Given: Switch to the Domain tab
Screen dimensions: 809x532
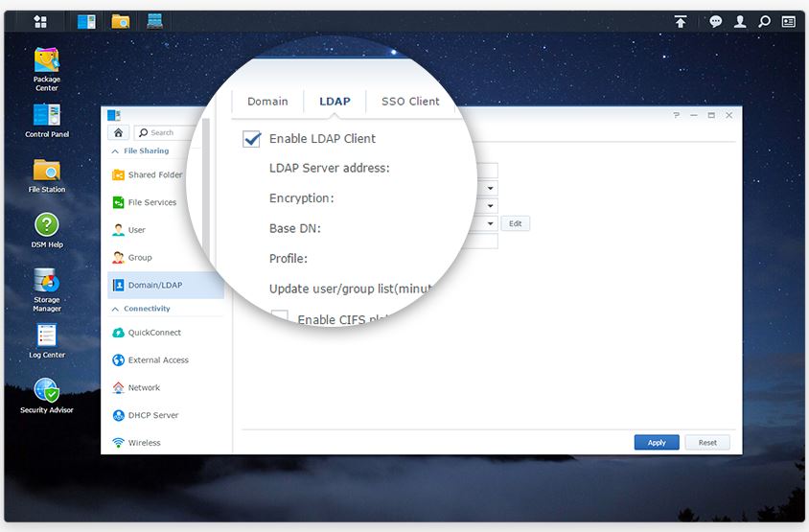Looking at the screenshot, I should point(267,102).
